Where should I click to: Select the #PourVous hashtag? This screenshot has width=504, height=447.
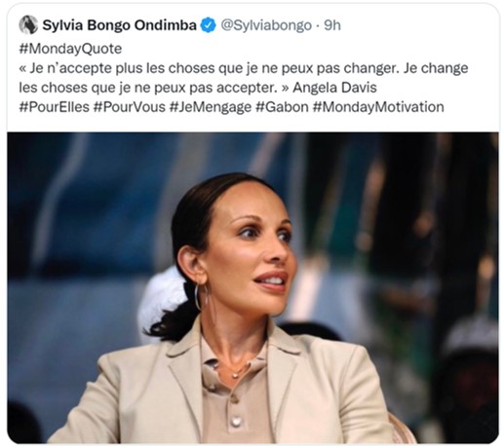tap(130, 107)
